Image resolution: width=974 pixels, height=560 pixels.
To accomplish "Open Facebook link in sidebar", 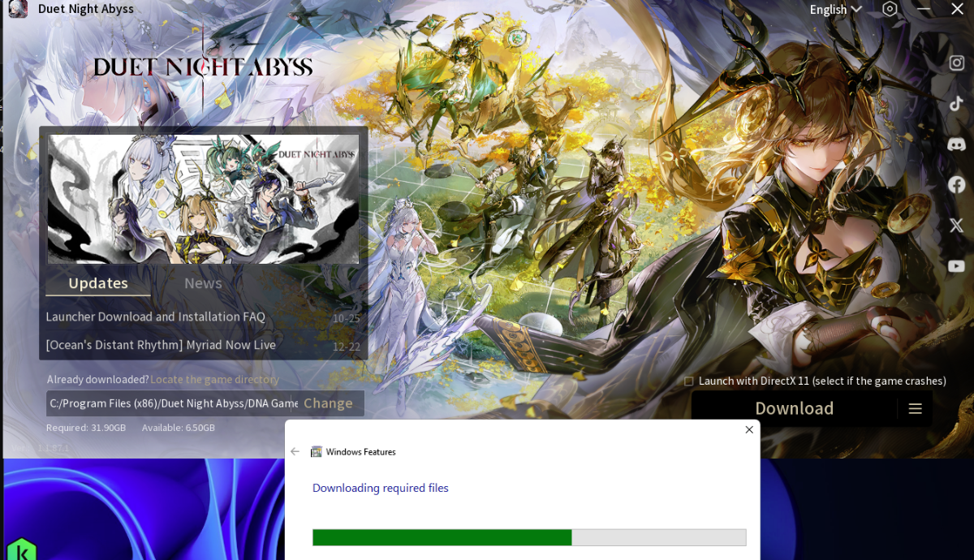I will 957,184.
